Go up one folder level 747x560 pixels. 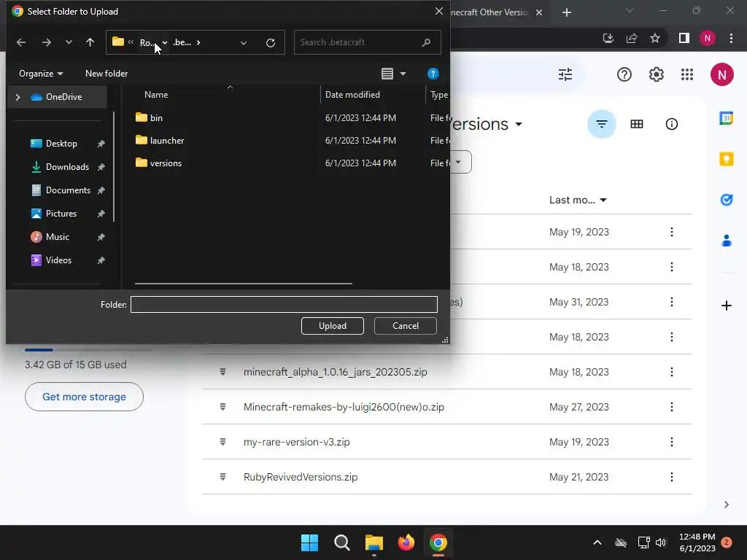click(90, 42)
